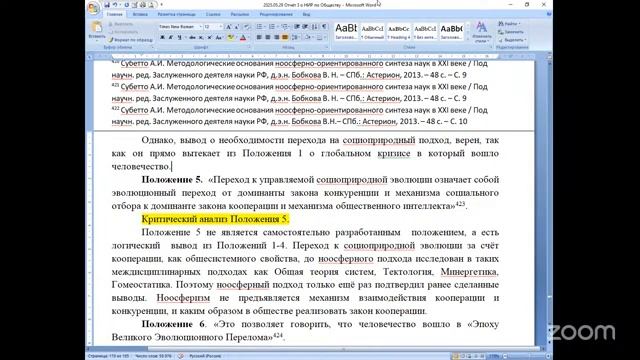Open the Ссылки ribbon tab
This screenshot has height=360, width=640.
tap(213, 14)
